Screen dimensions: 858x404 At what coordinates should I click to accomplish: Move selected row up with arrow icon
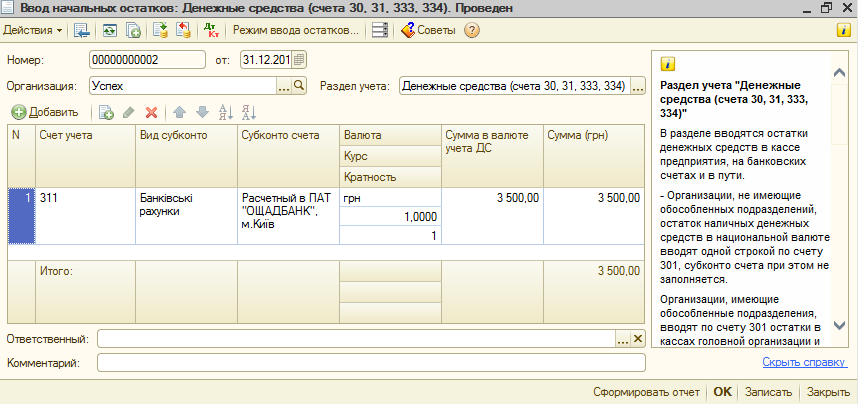click(179, 113)
